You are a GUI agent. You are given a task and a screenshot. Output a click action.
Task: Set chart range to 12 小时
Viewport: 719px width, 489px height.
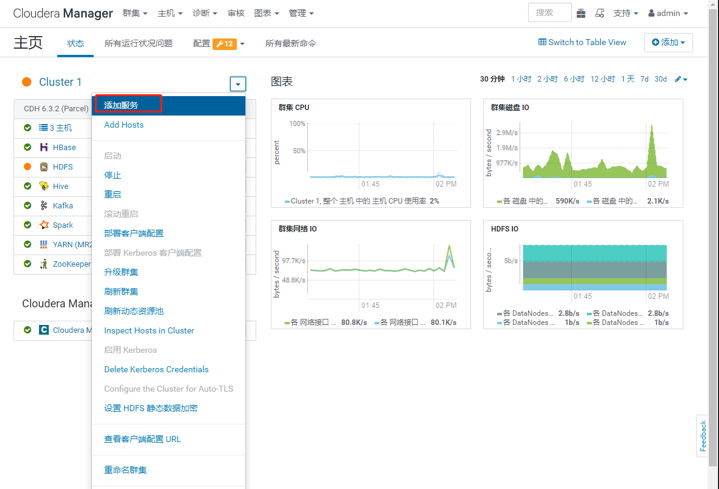603,79
